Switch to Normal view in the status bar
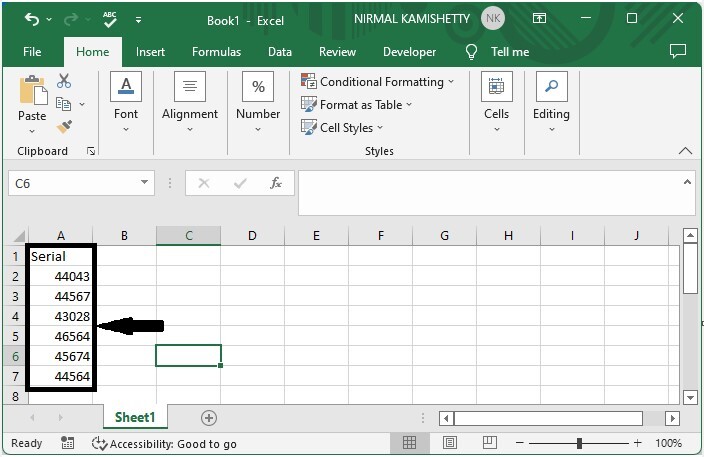The image size is (704, 457). click(x=410, y=443)
